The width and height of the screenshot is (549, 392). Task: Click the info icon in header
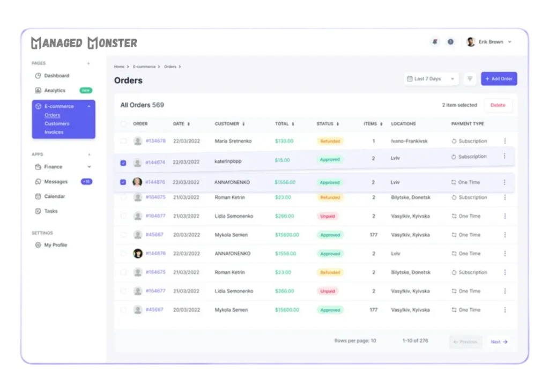pos(450,42)
